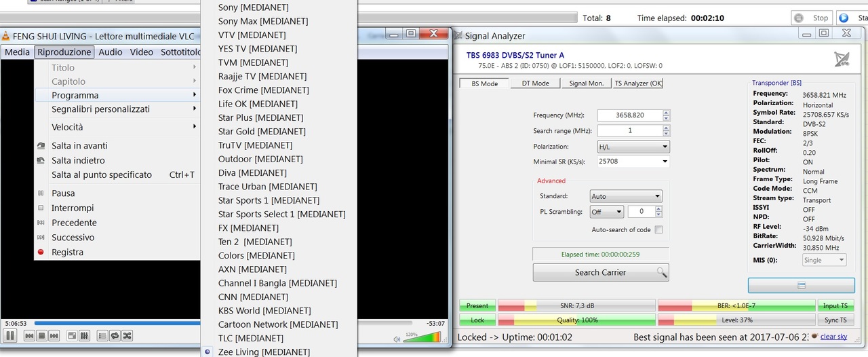This screenshot has height=357, width=868.
Task: Open PL Scrambling Off dropdown
Action: pos(607,212)
